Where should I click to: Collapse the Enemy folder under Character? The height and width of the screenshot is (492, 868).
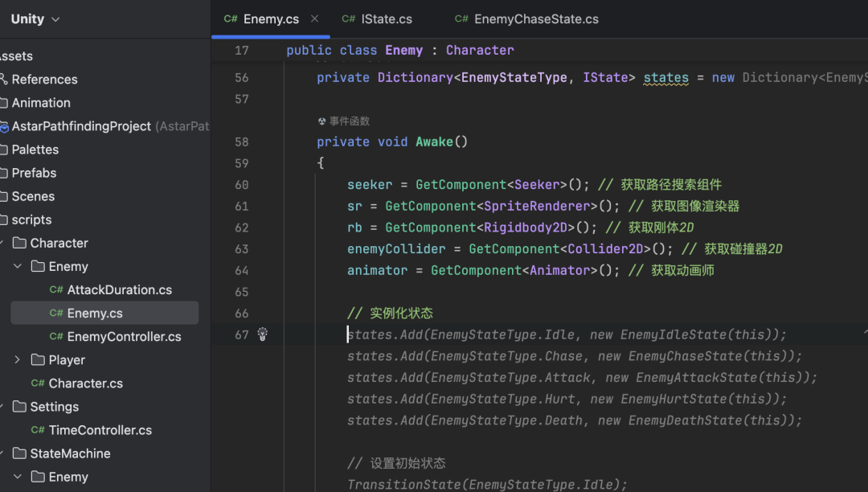point(18,266)
